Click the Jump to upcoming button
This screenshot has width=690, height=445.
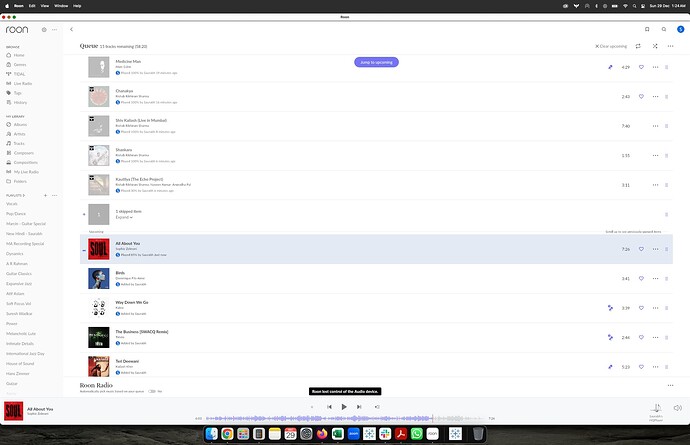376,62
